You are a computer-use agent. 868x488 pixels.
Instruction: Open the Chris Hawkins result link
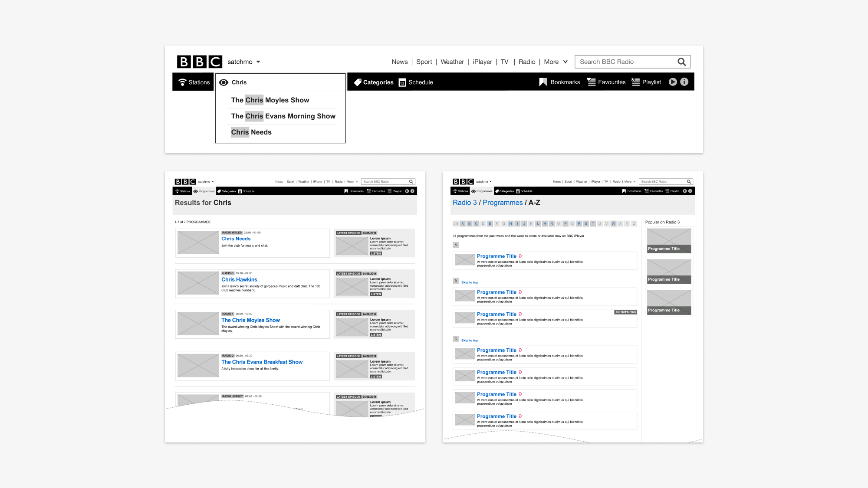tap(239, 280)
